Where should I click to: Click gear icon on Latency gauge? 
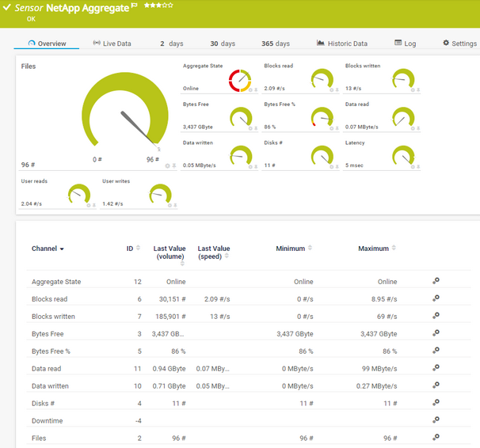413,167
